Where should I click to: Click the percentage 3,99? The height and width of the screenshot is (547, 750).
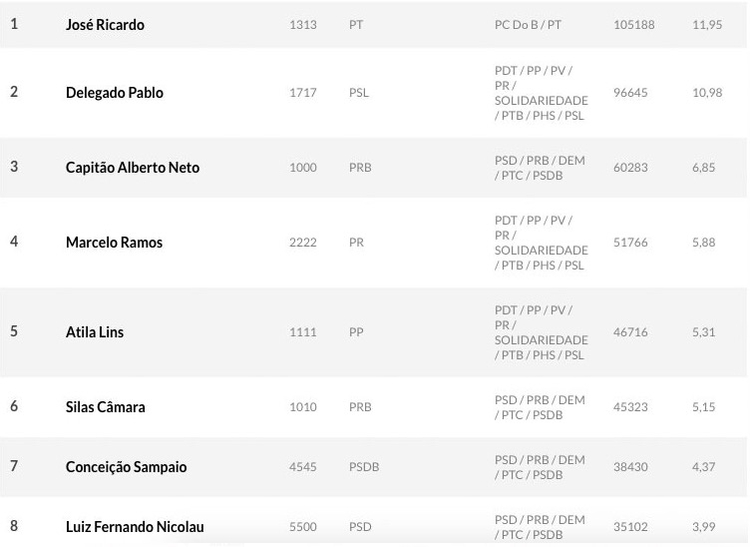(704, 527)
